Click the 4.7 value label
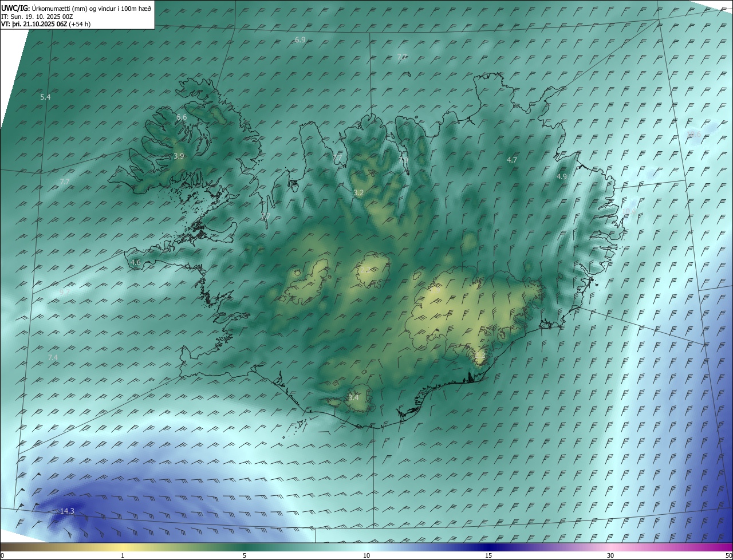 (513, 160)
